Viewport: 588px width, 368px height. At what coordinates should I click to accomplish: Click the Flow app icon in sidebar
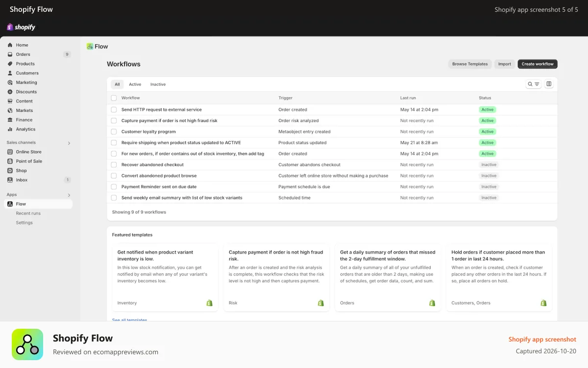coord(10,204)
